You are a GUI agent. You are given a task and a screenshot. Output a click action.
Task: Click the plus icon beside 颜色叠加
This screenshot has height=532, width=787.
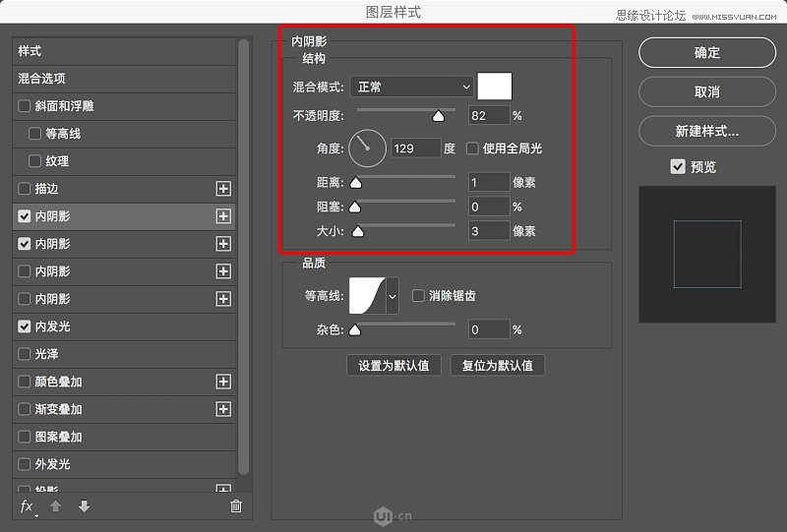223,382
